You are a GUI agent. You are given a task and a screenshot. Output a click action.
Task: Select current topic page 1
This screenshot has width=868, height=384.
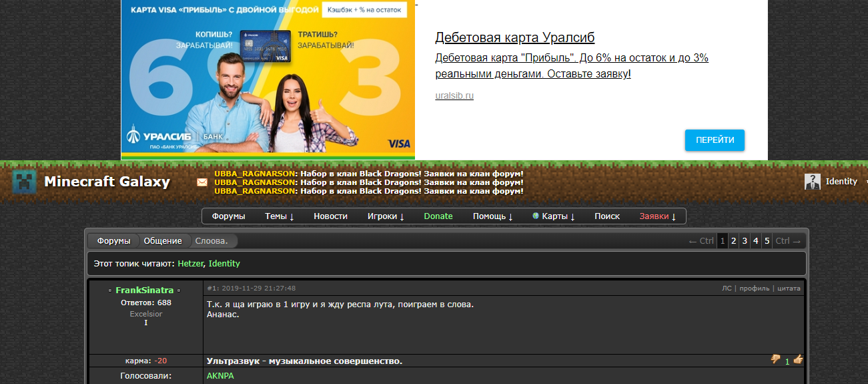[x=723, y=241]
